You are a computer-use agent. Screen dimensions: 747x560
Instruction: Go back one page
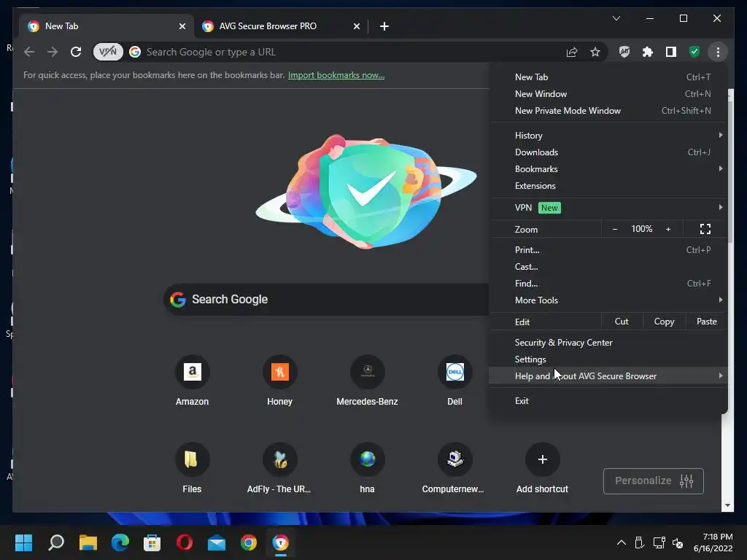pyautogui.click(x=29, y=52)
